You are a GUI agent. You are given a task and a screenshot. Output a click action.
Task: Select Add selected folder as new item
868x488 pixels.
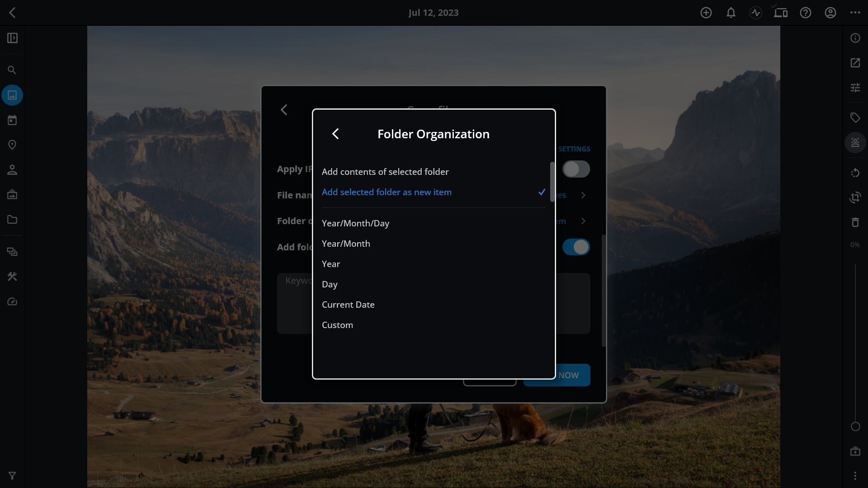pos(387,192)
